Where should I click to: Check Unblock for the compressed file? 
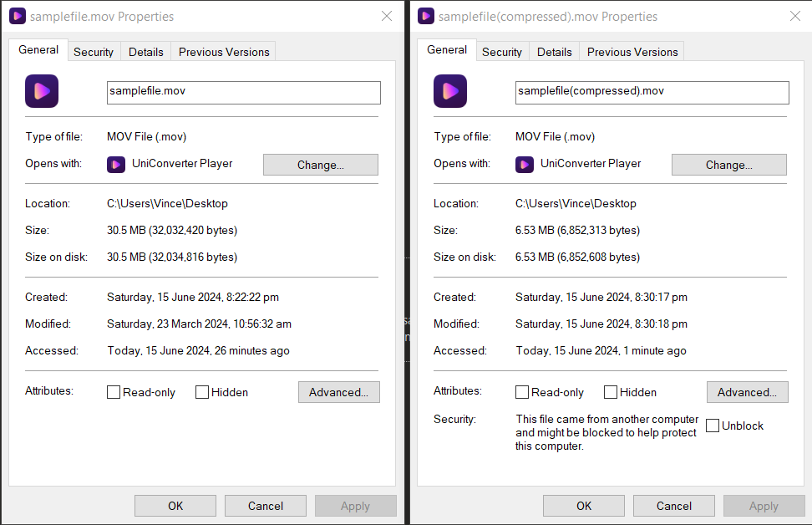pos(712,426)
